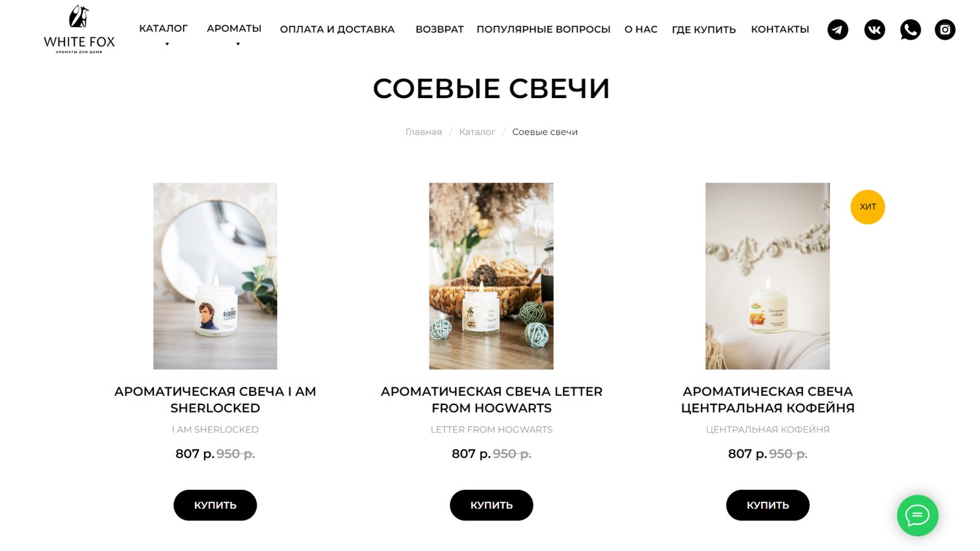This screenshot has width=980, height=551.
Task: Expand the Каталог dropdown arrow
Action: pyautogui.click(x=167, y=44)
